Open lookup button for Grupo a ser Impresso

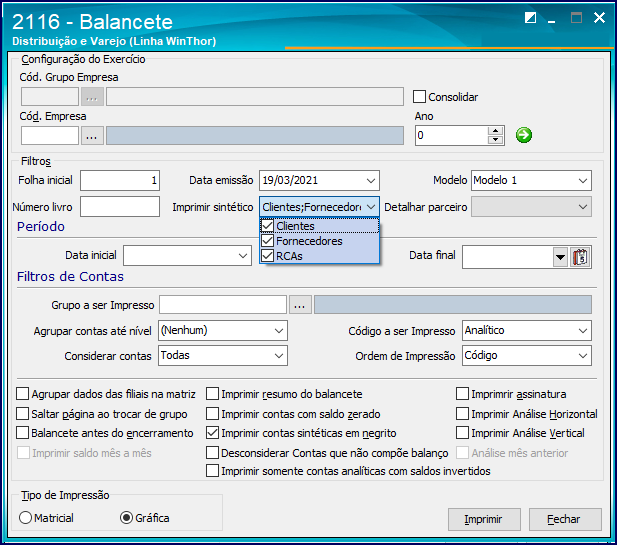click(x=300, y=305)
